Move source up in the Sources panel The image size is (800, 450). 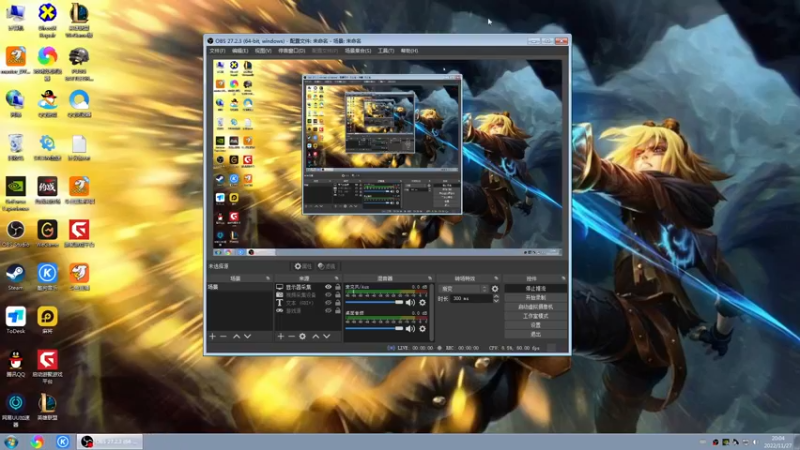[x=316, y=336]
